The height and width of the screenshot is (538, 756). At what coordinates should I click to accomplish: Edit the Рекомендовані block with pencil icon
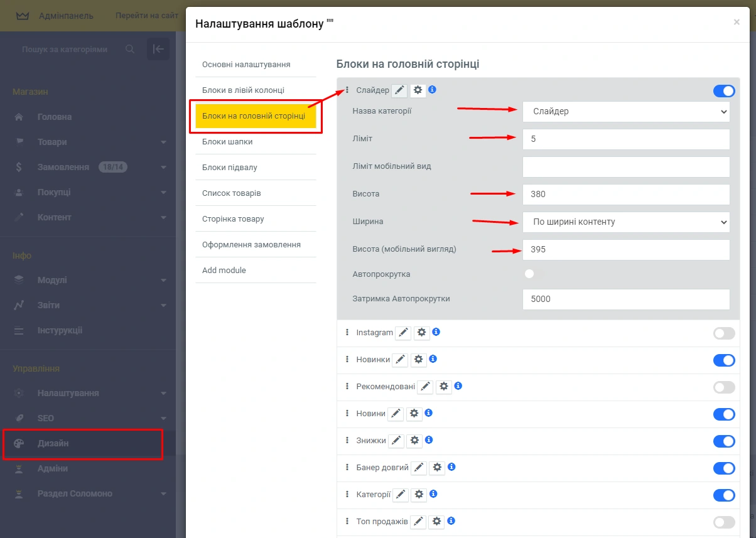point(425,387)
